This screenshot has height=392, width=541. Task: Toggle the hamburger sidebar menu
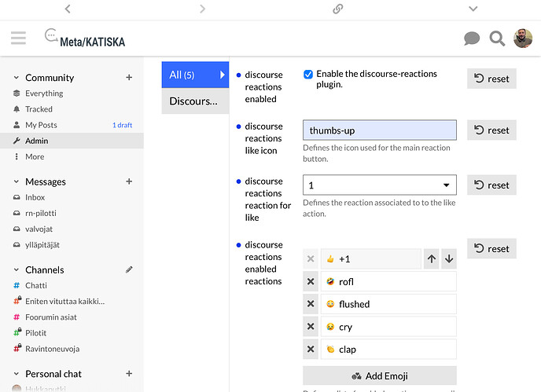18,38
